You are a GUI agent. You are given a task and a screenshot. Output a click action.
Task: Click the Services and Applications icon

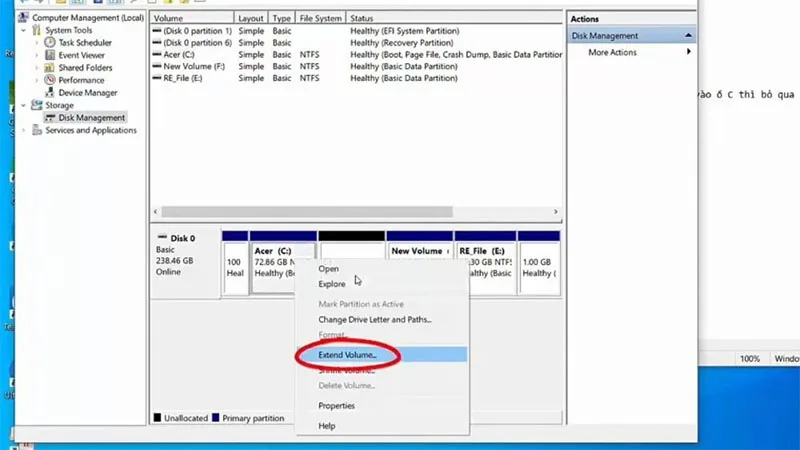click(36, 130)
